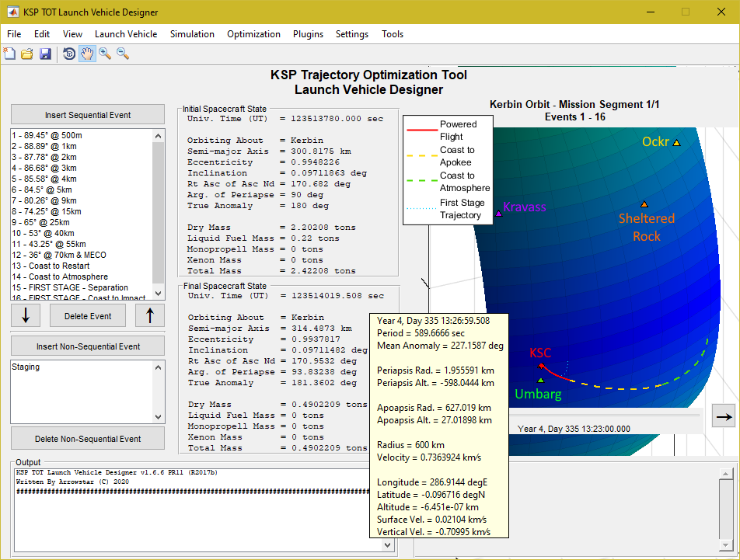Viewport: 740px width, 560px height.
Task: Click the Output text area
Action: tap(198, 510)
